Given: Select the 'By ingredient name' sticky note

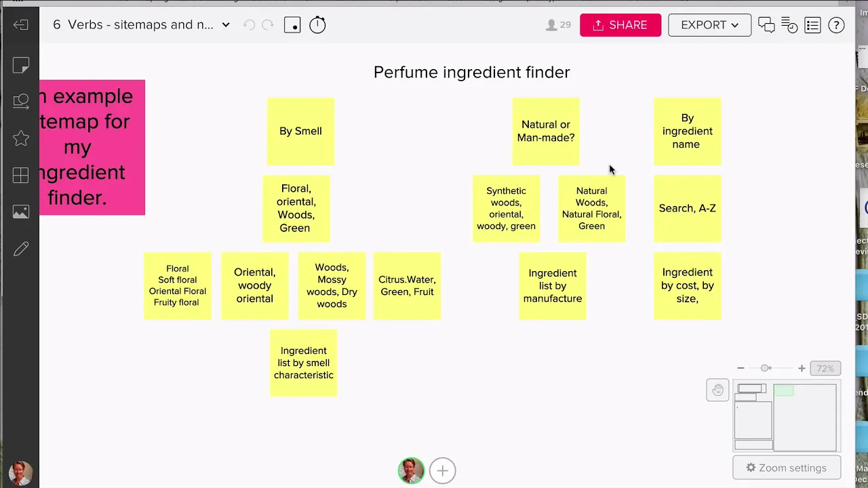Looking at the screenshot, I should 688,131.
